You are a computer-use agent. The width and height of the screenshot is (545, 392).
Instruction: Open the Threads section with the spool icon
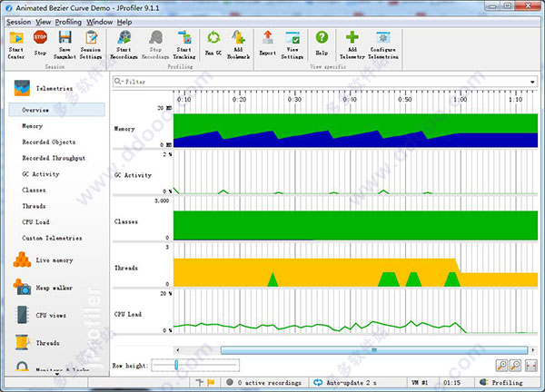tap(37, 342)
